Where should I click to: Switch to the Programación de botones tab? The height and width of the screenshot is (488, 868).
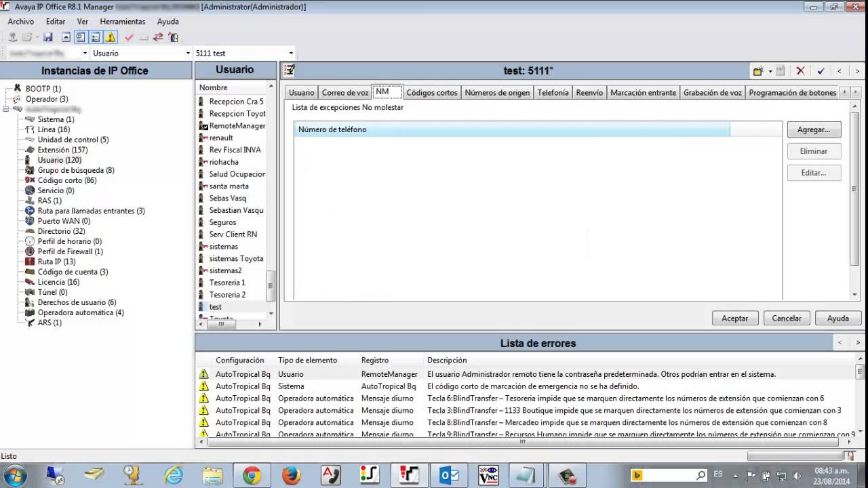[793, 93]
